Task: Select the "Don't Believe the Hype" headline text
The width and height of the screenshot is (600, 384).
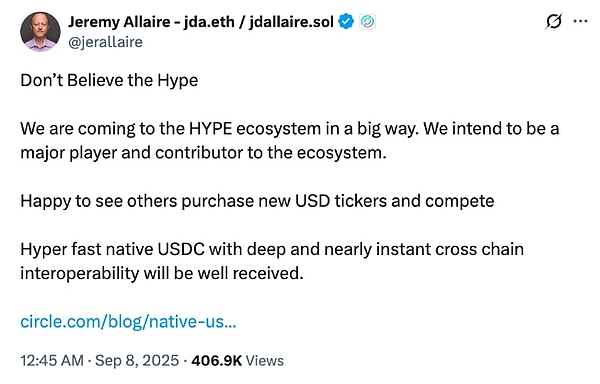Action: coord(109,81)
